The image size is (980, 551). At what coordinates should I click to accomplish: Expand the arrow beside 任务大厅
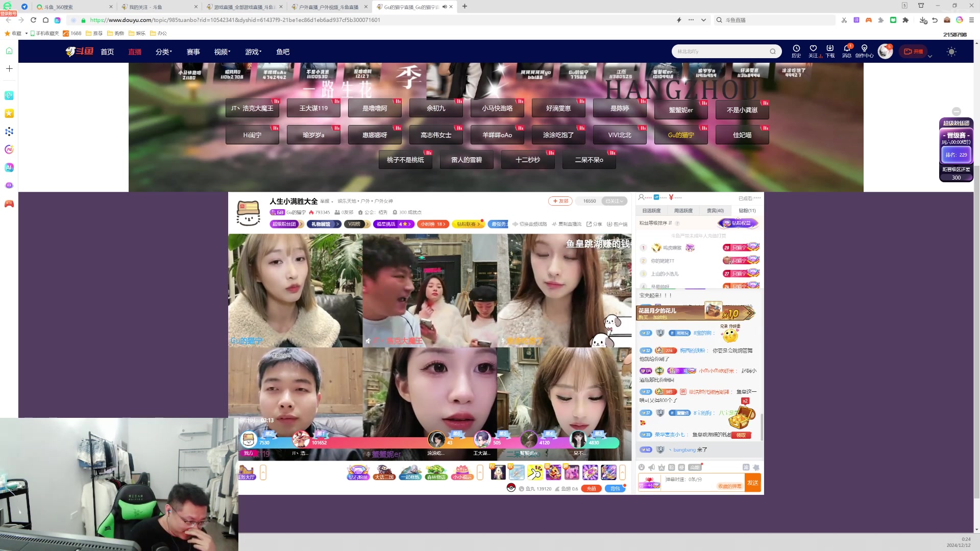point(263,472)
